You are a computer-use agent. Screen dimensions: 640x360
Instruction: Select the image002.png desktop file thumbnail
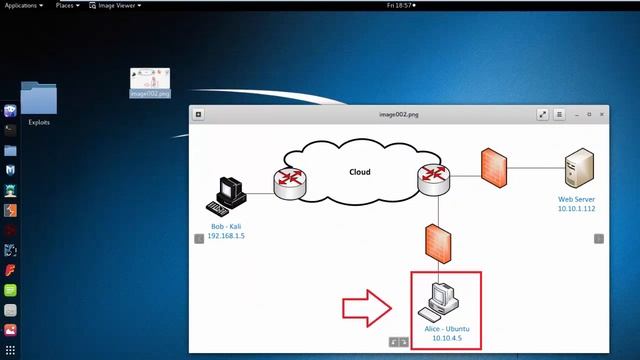[x=150, y=83]
